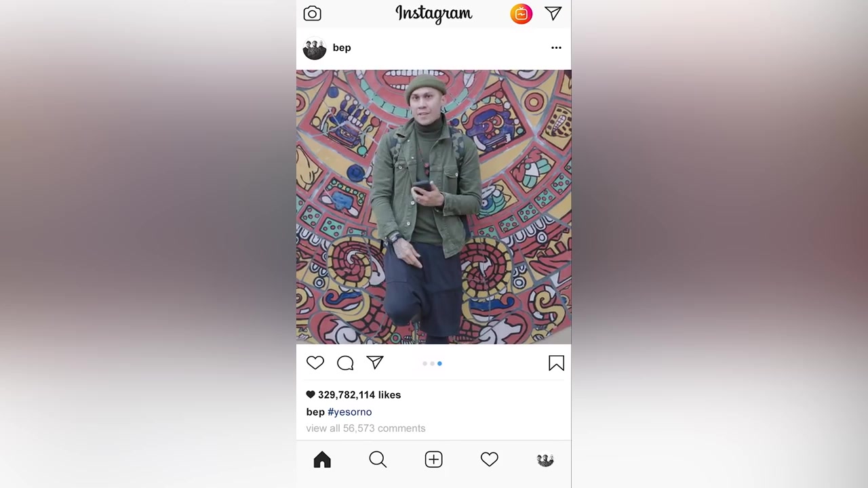Go to Home tab in bottom bar
The width and height of the screenshot is (868, 488).
coord(322,460)
